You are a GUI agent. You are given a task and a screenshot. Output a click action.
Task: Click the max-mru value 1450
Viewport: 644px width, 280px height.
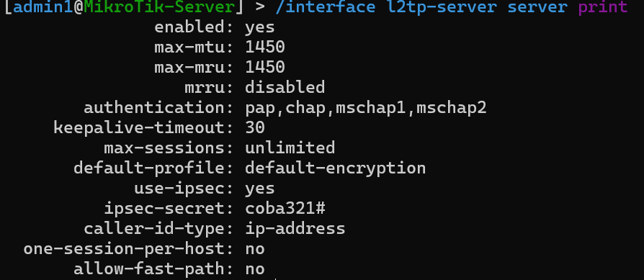pos(265,68)
